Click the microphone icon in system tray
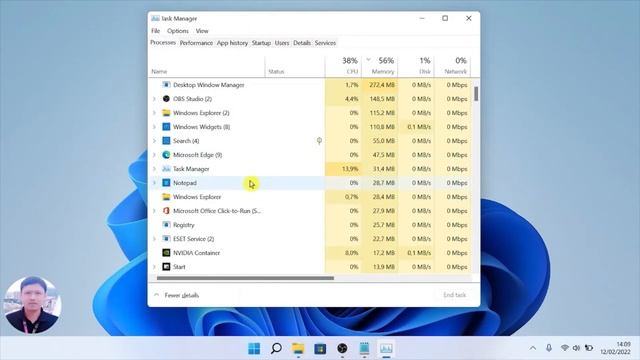 tap(549, 348)
